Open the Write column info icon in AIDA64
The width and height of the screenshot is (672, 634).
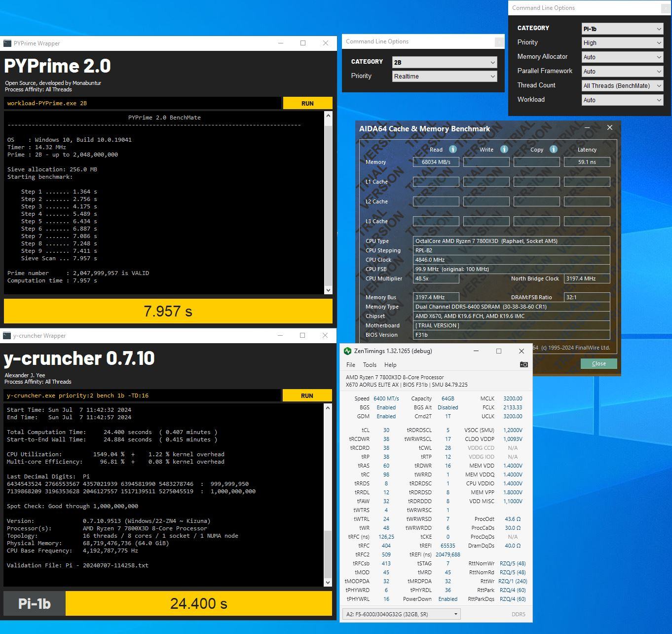click(x=504, y=149)
